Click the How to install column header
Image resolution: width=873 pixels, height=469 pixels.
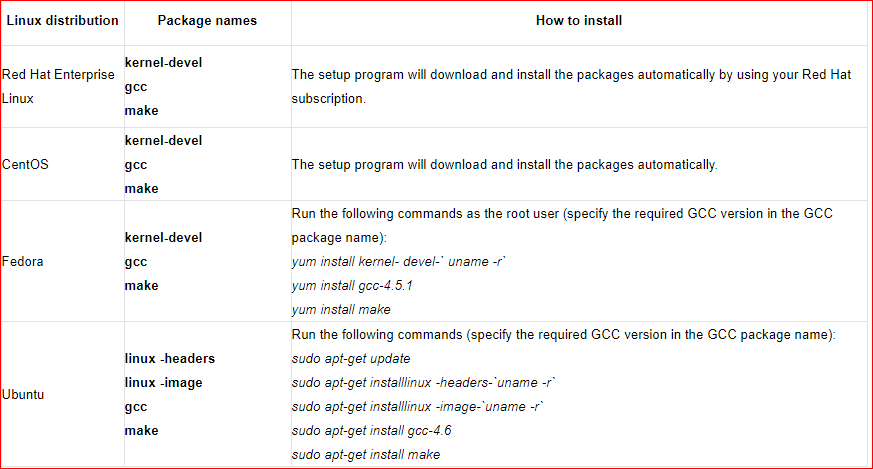579,21
